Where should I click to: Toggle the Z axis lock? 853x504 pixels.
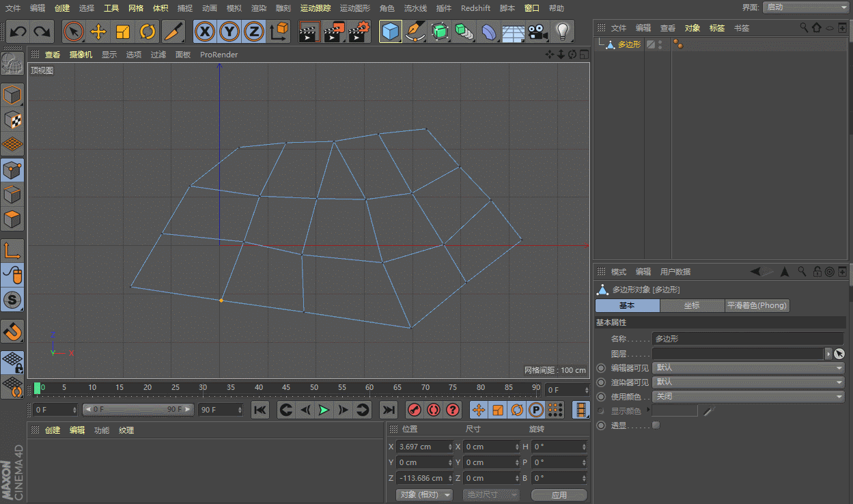pos(253,32)
